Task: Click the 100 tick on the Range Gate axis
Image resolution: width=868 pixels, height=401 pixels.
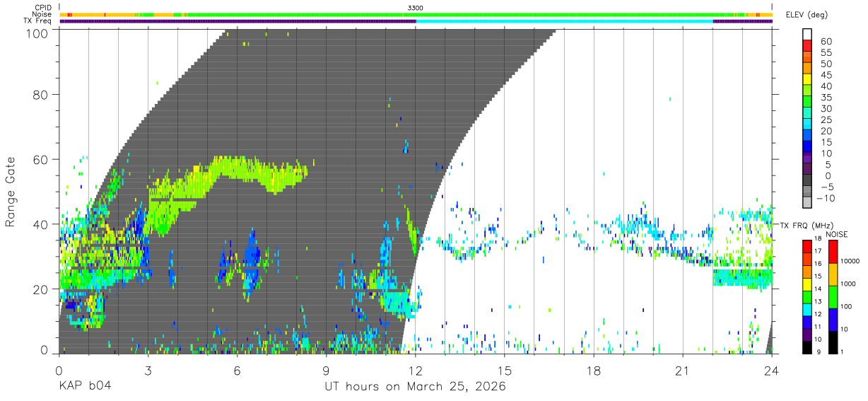Action: (x=37, y=33)
